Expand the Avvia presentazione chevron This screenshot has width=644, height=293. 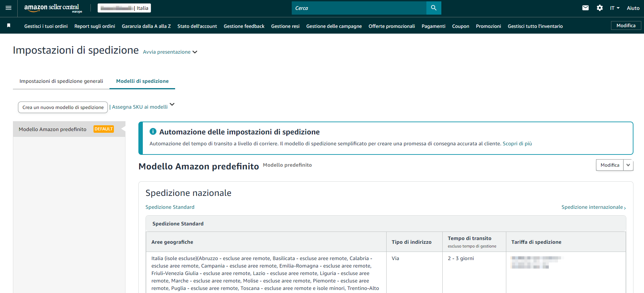(x=195, y=52)
